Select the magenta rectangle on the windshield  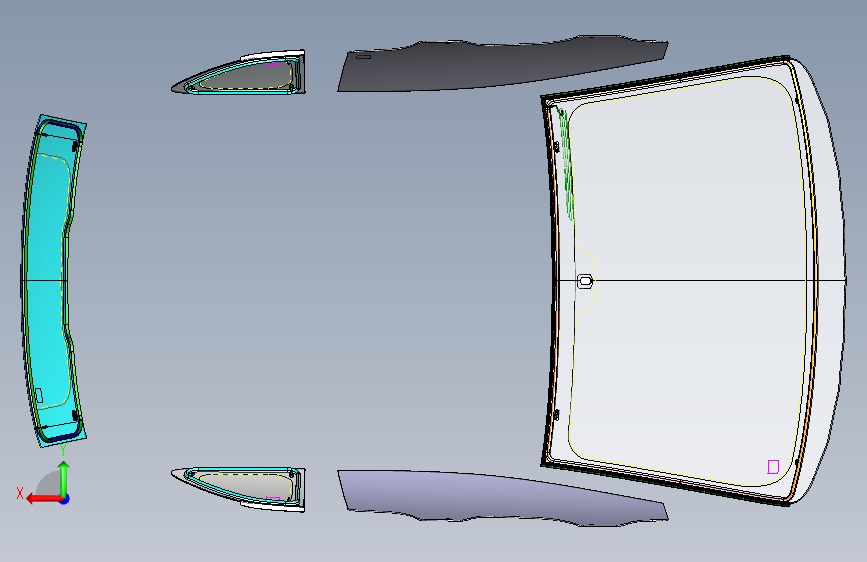773,467
